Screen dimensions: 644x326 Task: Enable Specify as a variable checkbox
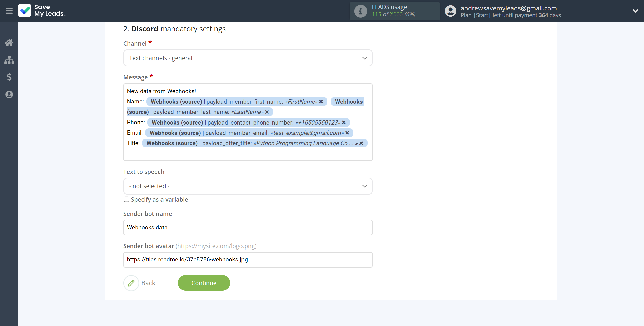pos(126,199)
